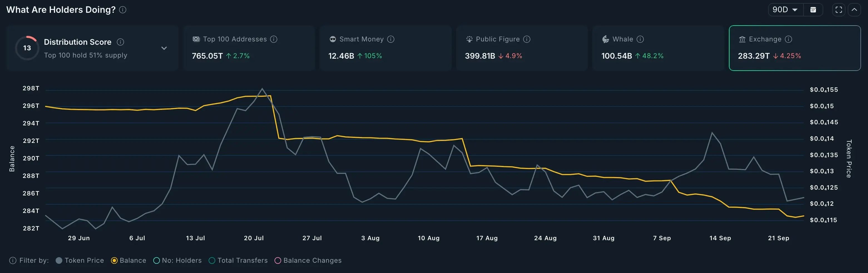The height and width of the screenshot is (273, 868).
Task: Click the info icon beside What Are Holders Doing
Action: (123, 10)
